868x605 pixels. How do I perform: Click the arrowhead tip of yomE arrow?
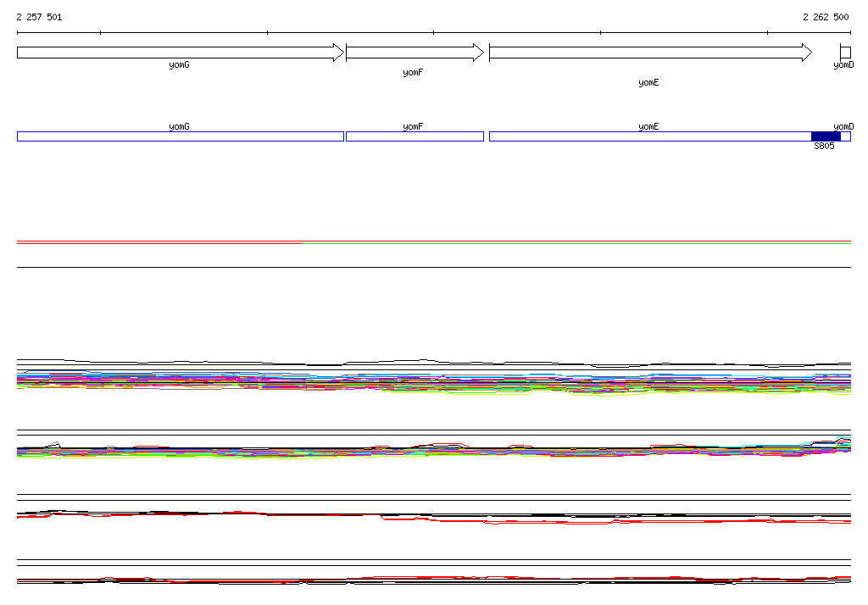pyautogui.click(x=810, y=53)
